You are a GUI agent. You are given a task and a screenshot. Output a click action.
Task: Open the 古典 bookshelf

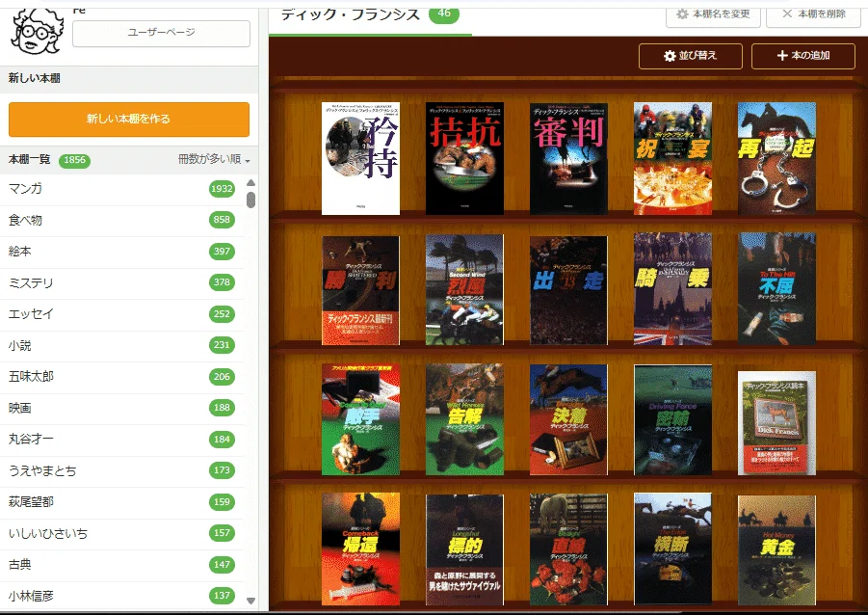coord(121,565)
